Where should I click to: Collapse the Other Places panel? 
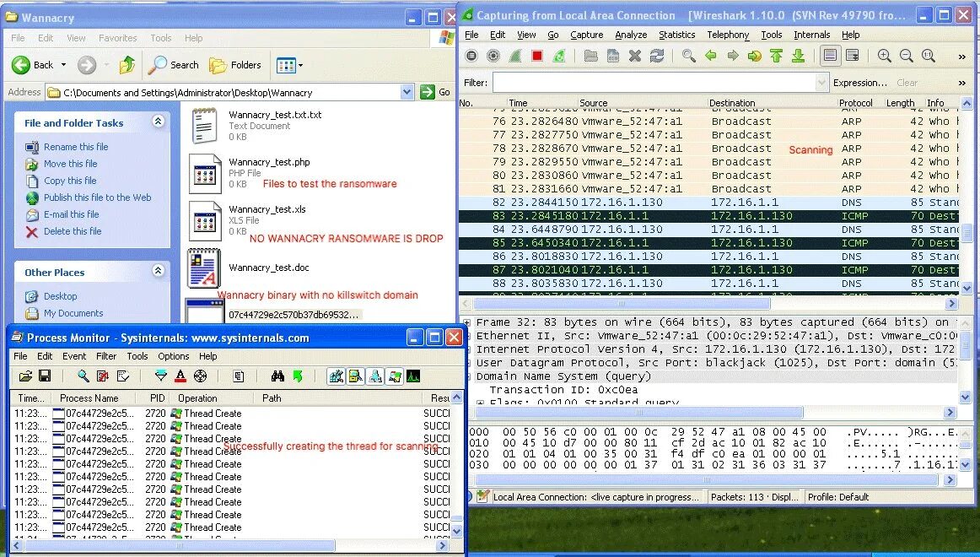[x=158, y=271]
